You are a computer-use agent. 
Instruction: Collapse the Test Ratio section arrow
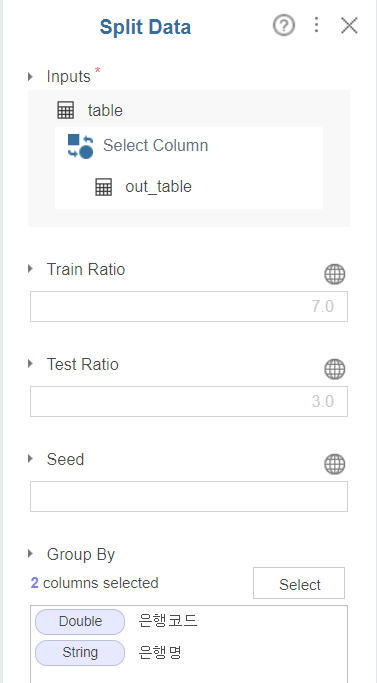coord(30,364)
